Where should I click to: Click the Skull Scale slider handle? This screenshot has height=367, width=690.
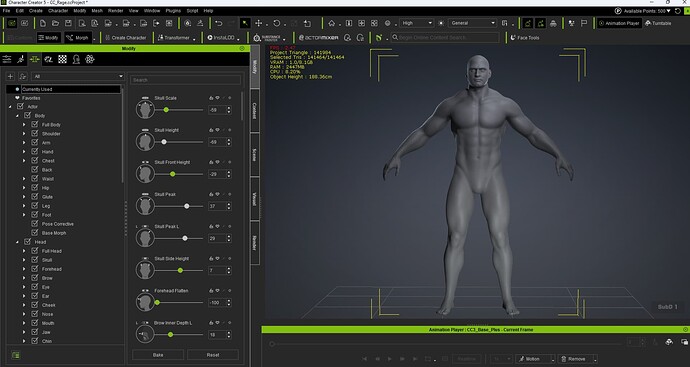click(x=166, y=110)
